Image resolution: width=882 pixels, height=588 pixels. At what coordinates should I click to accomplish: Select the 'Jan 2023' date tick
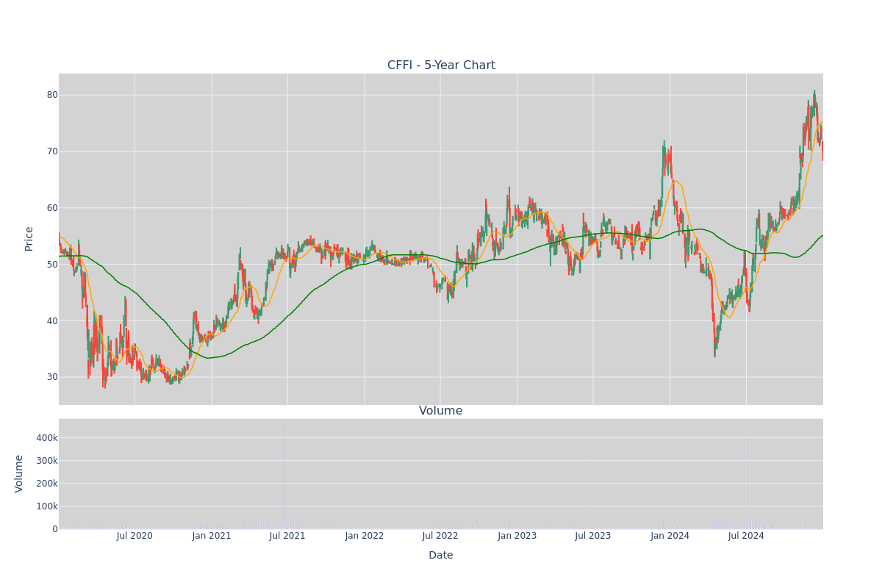click(x=517, y=536)
